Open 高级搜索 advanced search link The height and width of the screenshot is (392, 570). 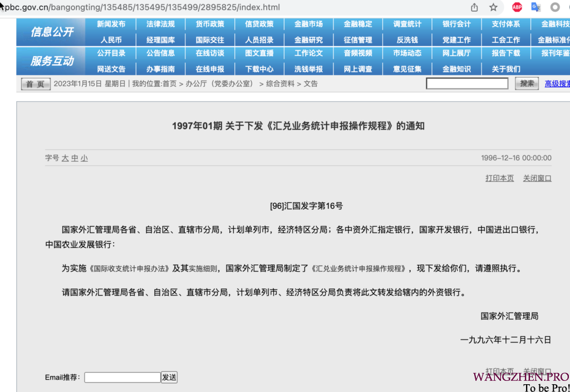pos(557,84)
